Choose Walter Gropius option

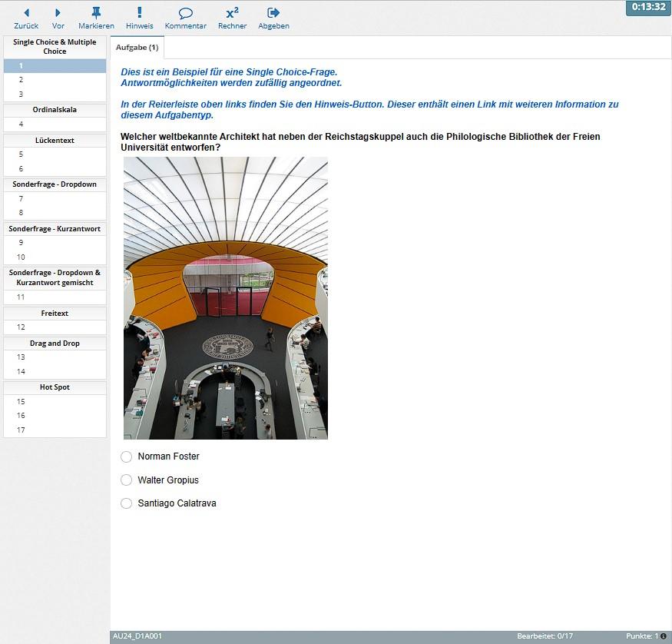[x=127, y=480]
